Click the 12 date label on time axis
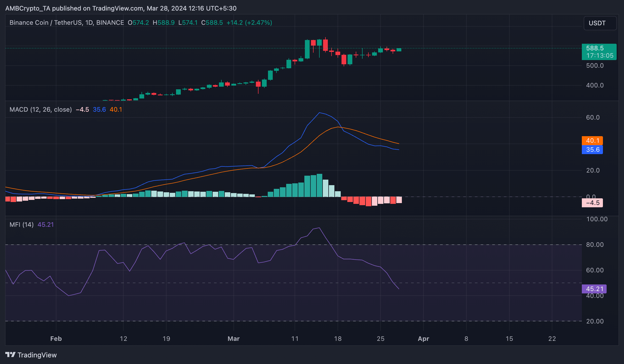The height and width of the screenshot is (364, 624). pyautogui.click(x=123, y=339)
